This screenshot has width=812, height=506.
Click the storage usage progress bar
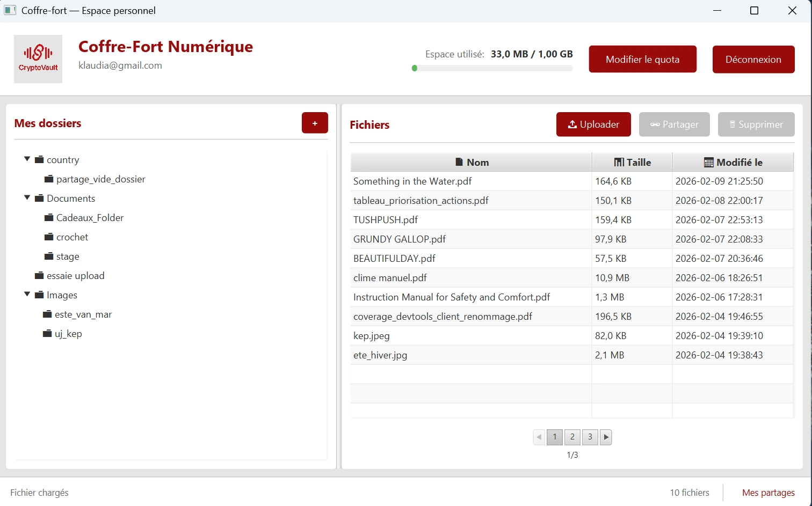click(492, 68)
